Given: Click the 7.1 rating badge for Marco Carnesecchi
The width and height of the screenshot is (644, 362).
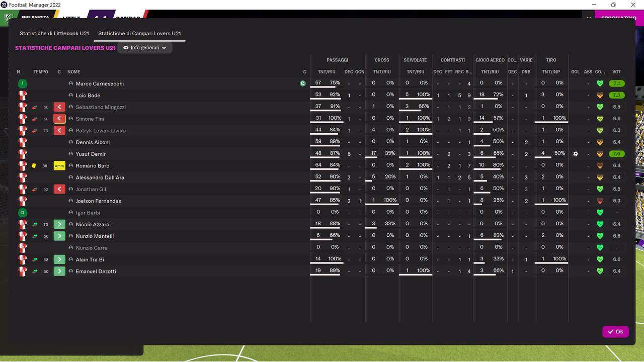Looking at the screenshot, I should pyautogui.click(x=617, y=83).
